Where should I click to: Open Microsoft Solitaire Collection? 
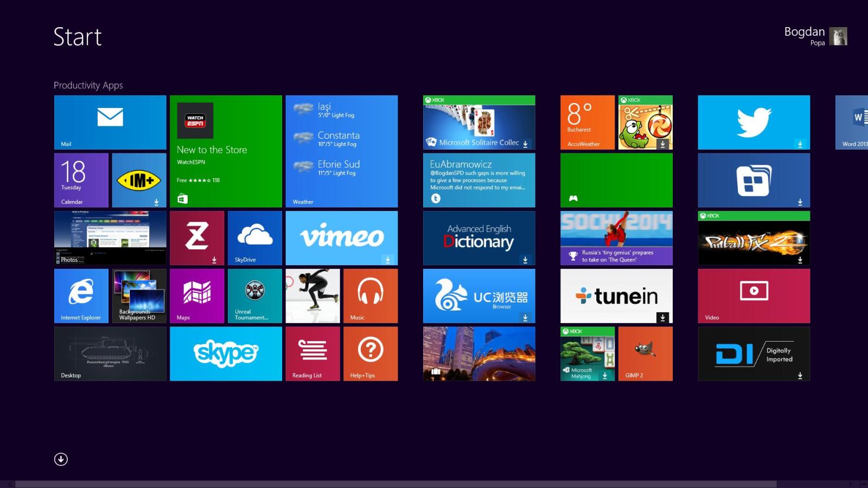(x=478, y=122)
